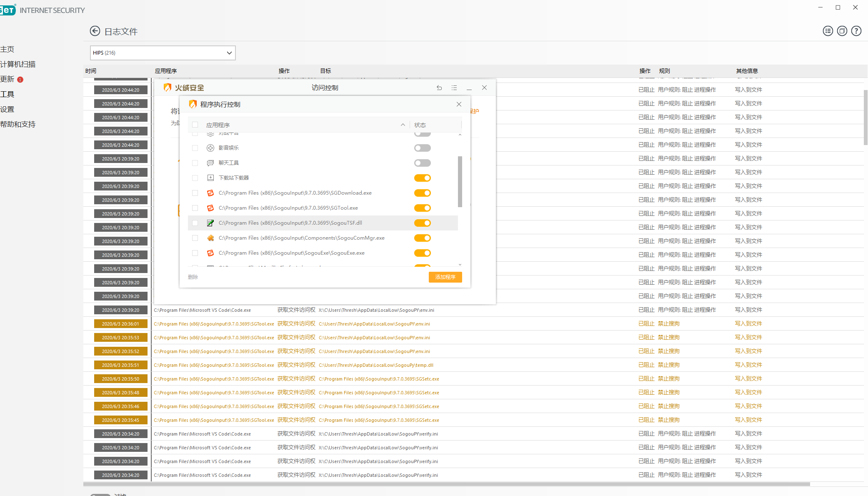Go back using the arrow beside 日志文件
This screenshot has width=868, height=496.
(95, 31)
